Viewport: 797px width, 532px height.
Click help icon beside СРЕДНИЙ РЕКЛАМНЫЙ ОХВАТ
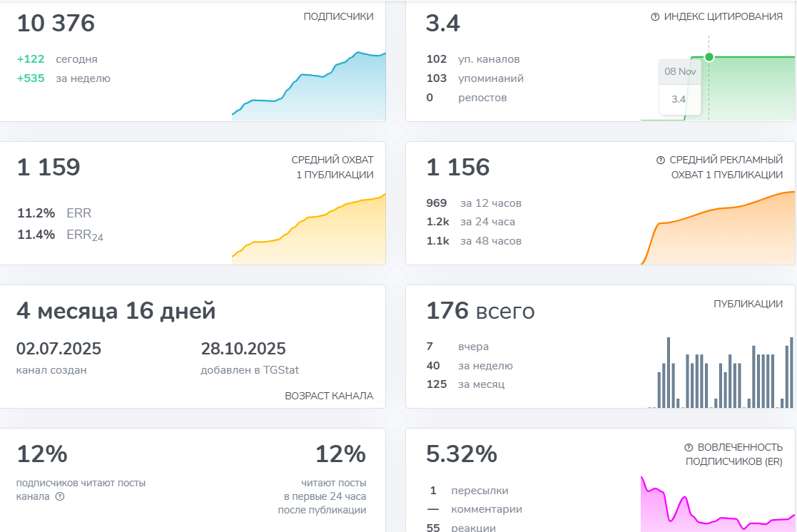660,160
